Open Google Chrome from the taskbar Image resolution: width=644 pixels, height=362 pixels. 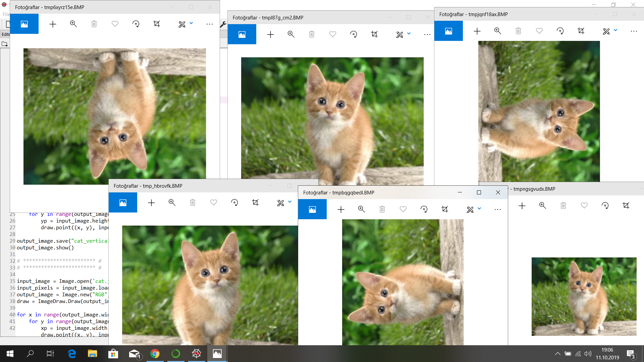click(x=155, y=354)
